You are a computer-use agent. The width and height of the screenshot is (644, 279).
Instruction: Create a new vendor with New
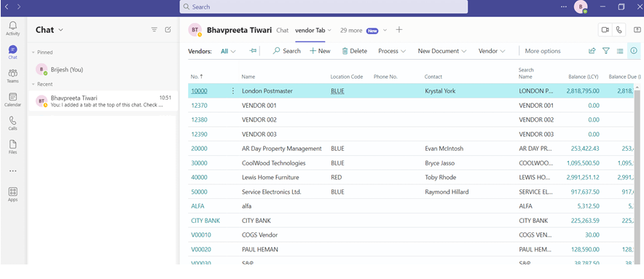[320, 51]
